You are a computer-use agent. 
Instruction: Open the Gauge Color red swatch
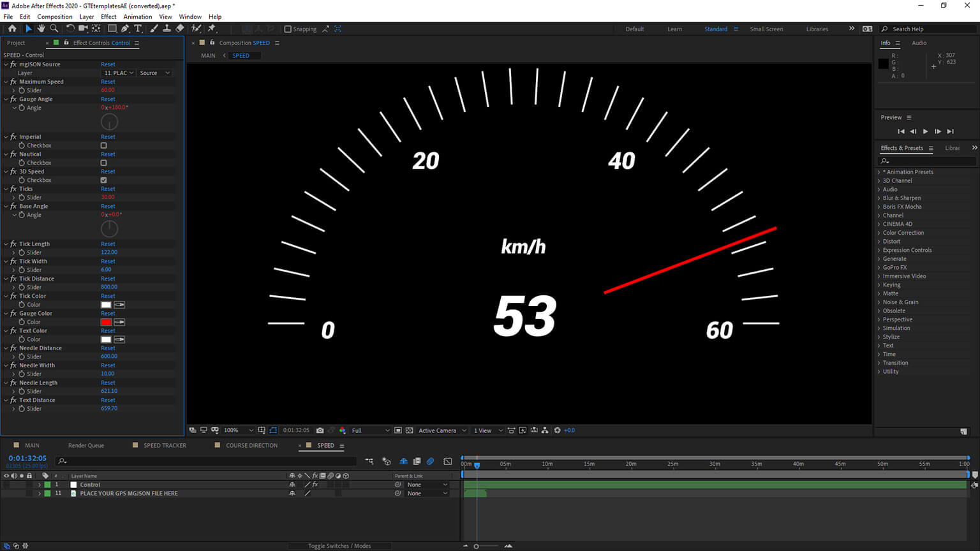tap(106, 322)
